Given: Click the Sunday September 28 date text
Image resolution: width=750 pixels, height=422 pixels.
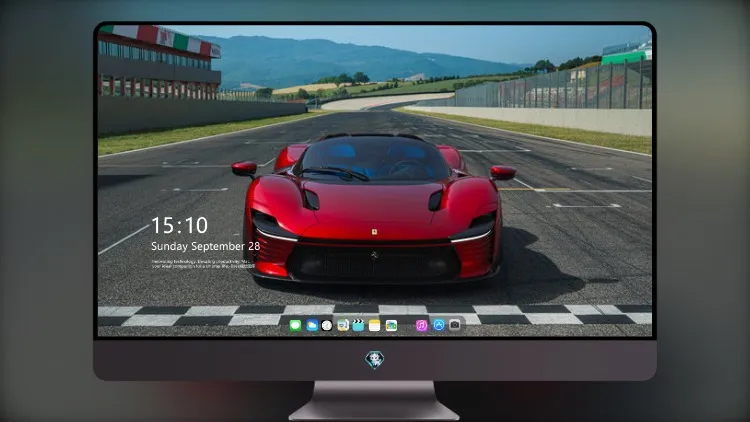Looking at the screenshot, I should (x=206, y=246).
